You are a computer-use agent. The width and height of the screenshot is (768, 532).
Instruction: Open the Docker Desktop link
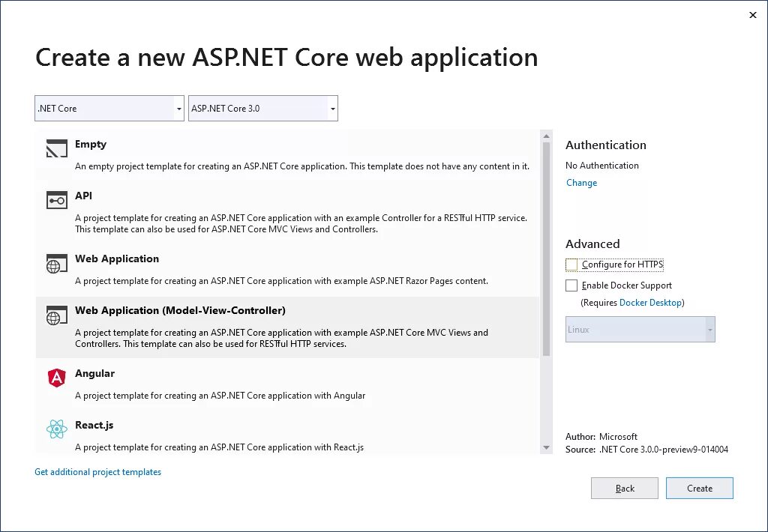(x=650, y=303)
